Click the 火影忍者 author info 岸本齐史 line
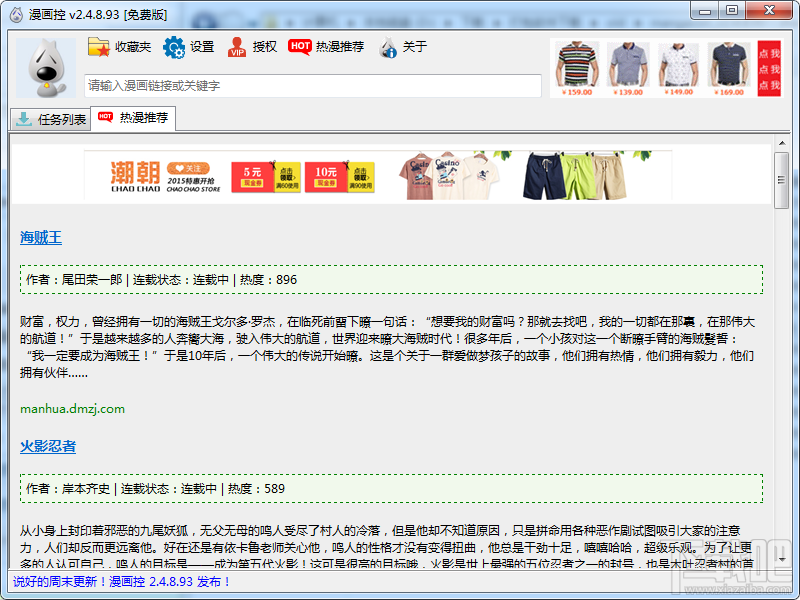800x600 pixels. (391, 489)
